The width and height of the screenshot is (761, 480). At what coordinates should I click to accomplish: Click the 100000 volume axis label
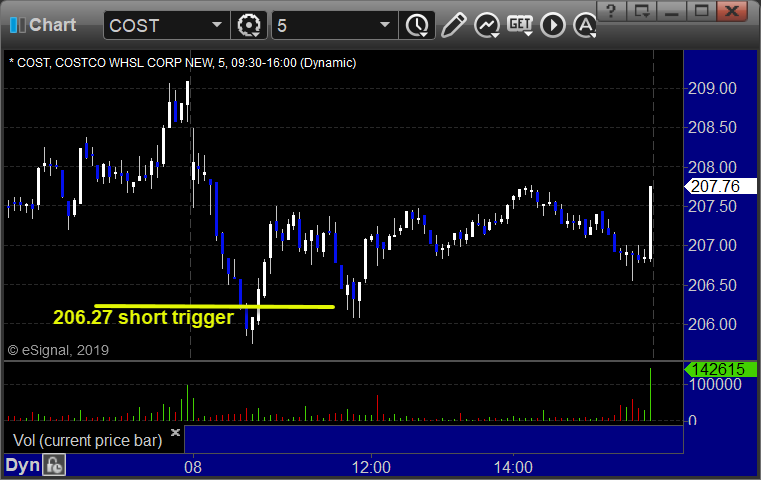[715, 384]
